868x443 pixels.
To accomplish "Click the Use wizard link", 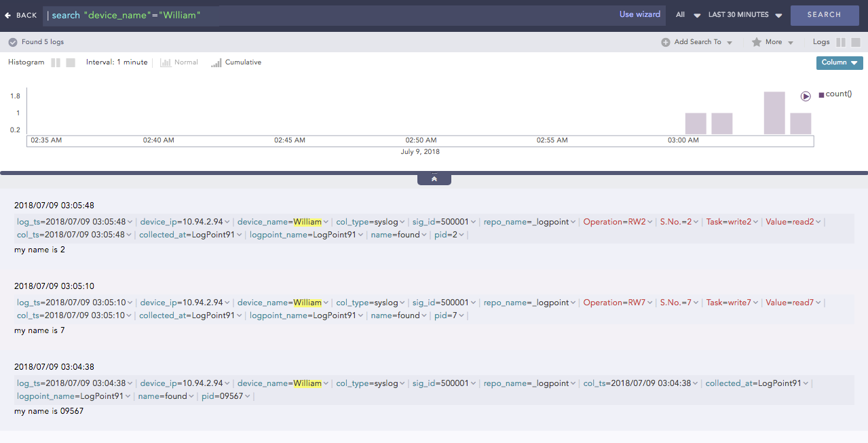I will pyautogui.click(x=640, y=14).
